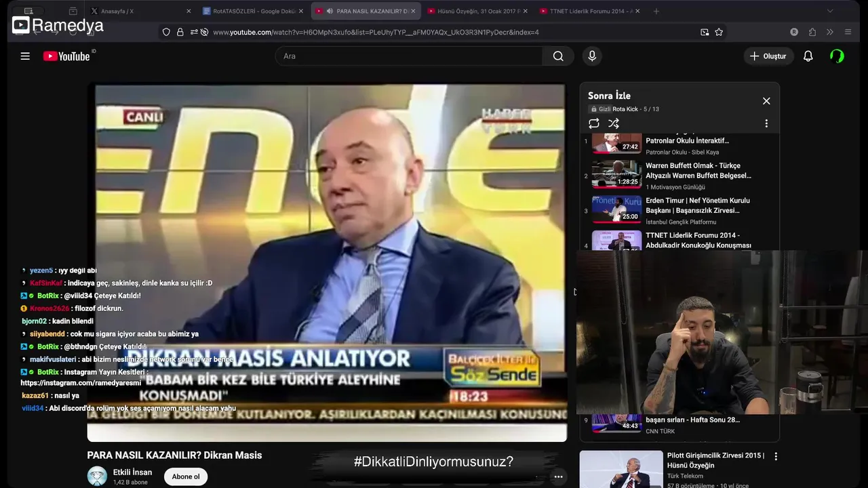
Task: Click the Sonra İzle playlist heading
Action: click(609, 96)
